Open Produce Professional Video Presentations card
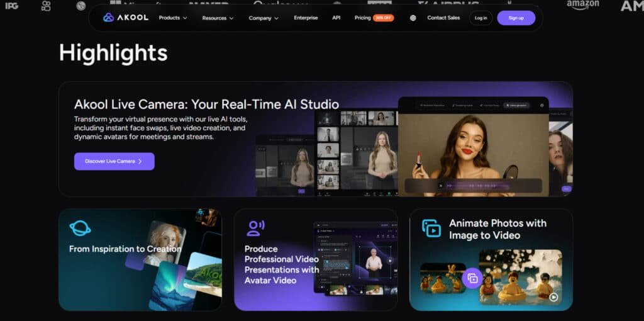This screenshot has width=644, height=321. click(x=316, y=260)
